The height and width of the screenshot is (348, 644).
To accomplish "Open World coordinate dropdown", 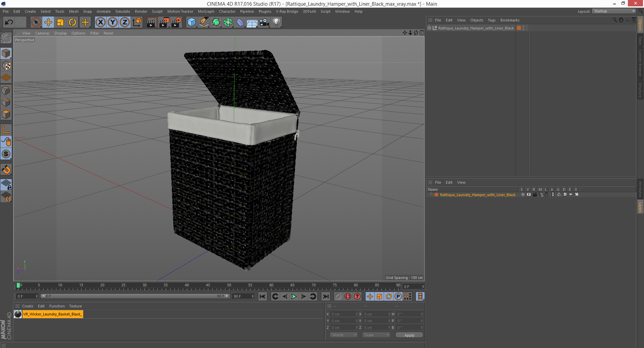I will pyautogui.click(x=344, y=335).
